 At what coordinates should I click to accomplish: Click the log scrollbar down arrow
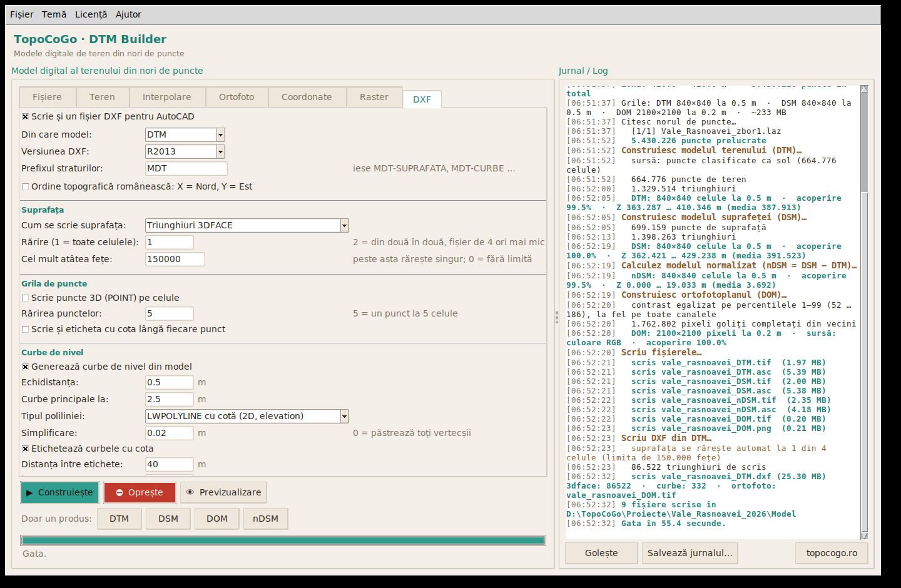(x=864, y=535)
